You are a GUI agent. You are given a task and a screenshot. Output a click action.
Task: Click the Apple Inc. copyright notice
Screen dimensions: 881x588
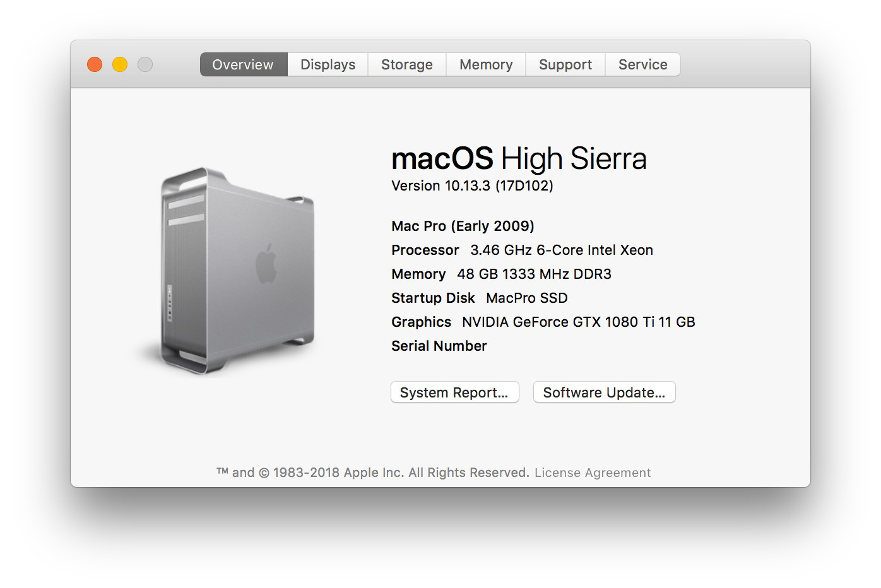[x=373, y=473]
